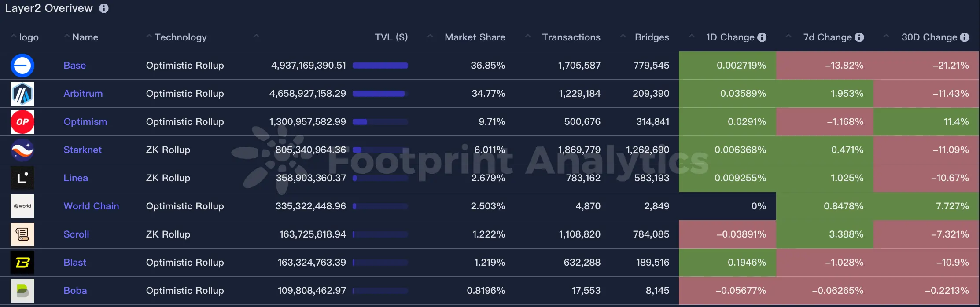
Task: Open the Boba chain link
Action: [x=75, y=291]
